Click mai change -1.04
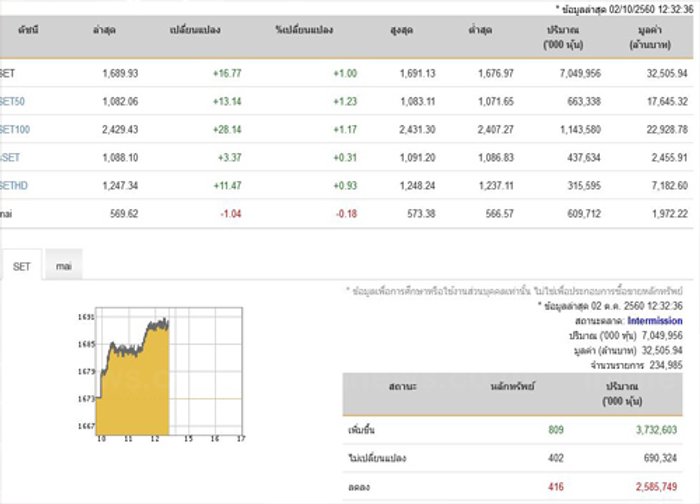 [x=231, y=214]
